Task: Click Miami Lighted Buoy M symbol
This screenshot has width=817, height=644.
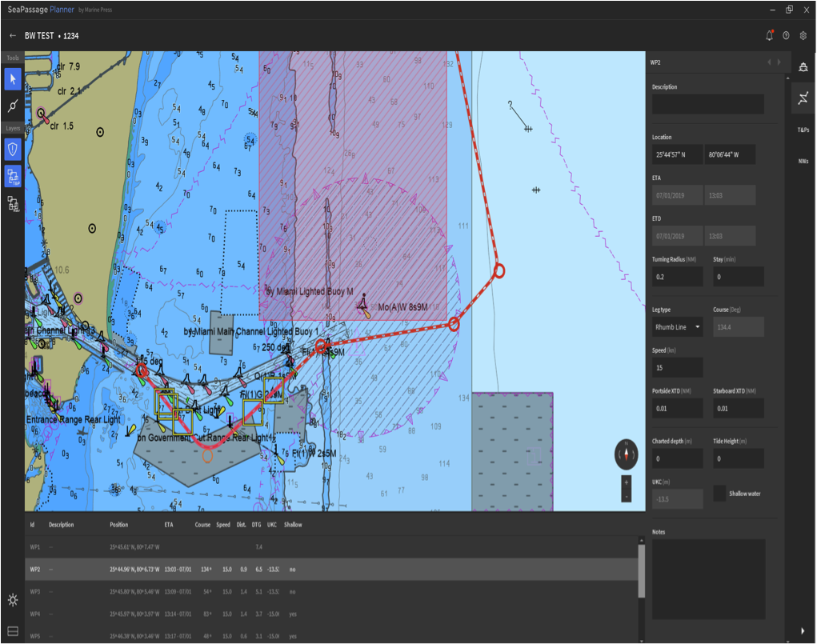Action: [364, 305]
